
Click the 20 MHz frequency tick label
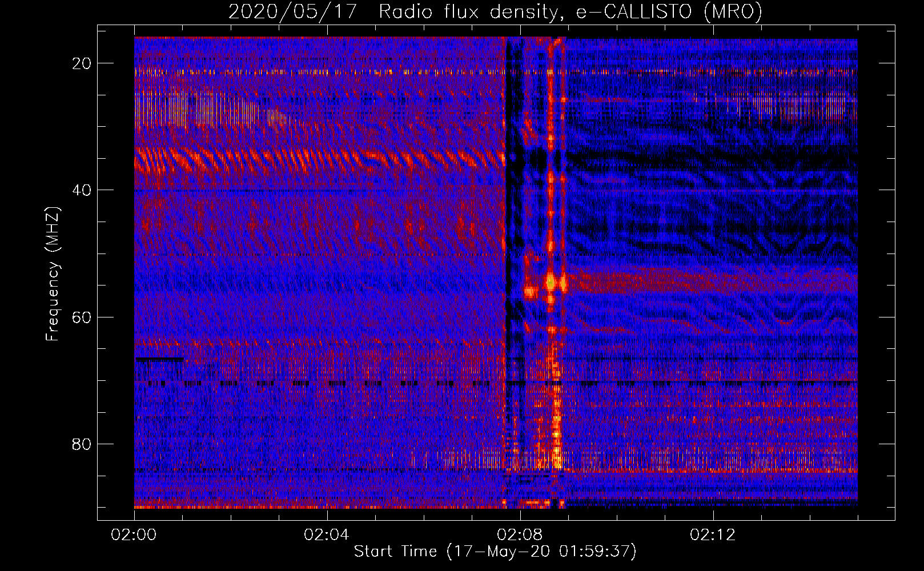tap(82, 63)
